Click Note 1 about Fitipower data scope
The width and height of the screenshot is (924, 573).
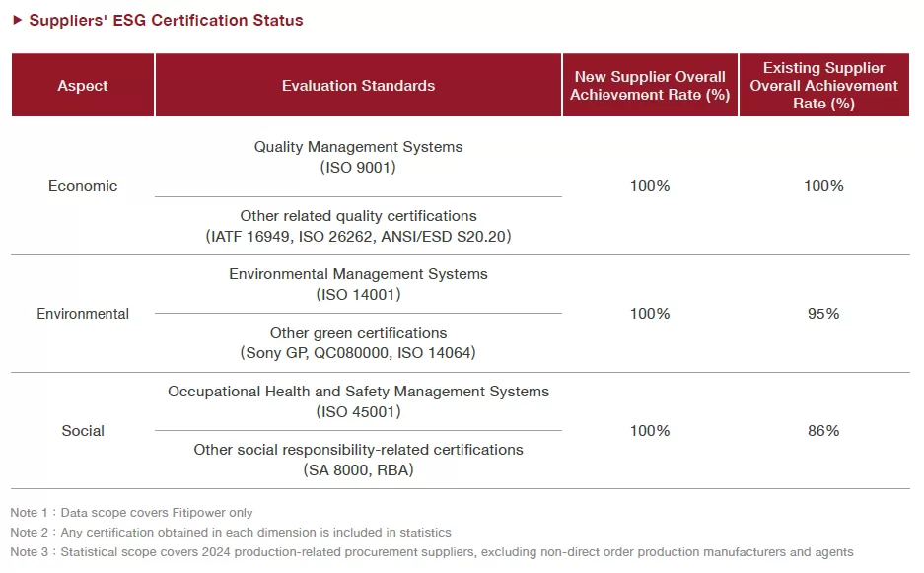tap(131, 513)
